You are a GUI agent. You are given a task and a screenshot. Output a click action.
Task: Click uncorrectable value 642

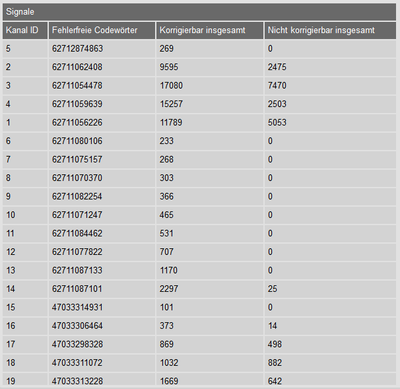pyautogui.click(x=275, y=381)
